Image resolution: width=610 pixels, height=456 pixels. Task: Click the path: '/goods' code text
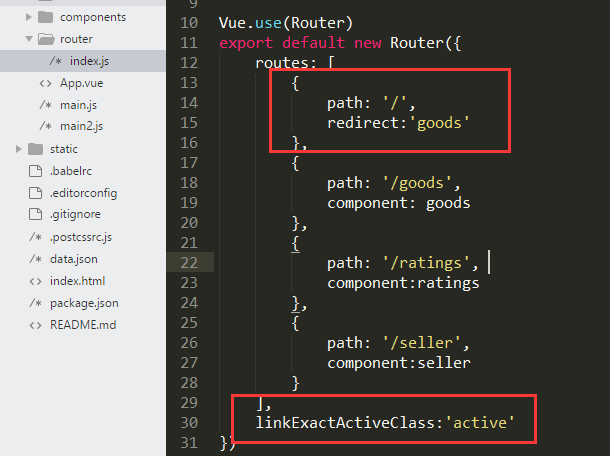point(393,183)
